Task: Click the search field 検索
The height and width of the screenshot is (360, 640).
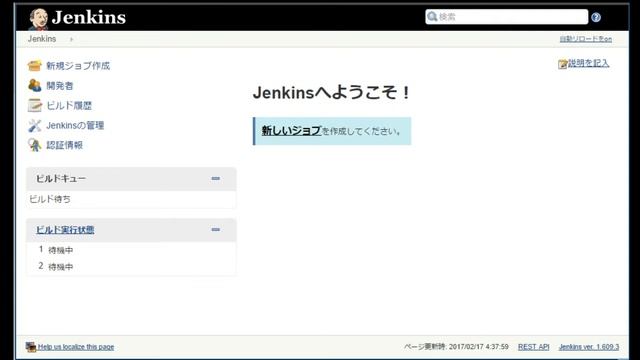Action: coord(507,17)
